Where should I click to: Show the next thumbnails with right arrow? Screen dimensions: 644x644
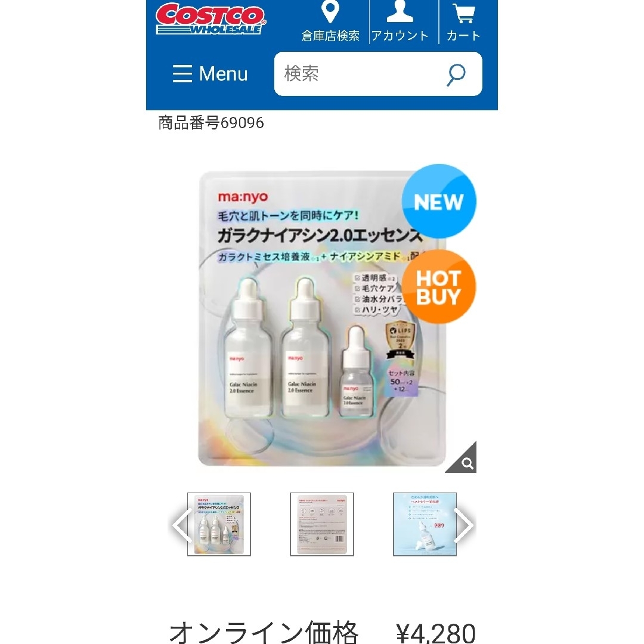coord(465,525)
